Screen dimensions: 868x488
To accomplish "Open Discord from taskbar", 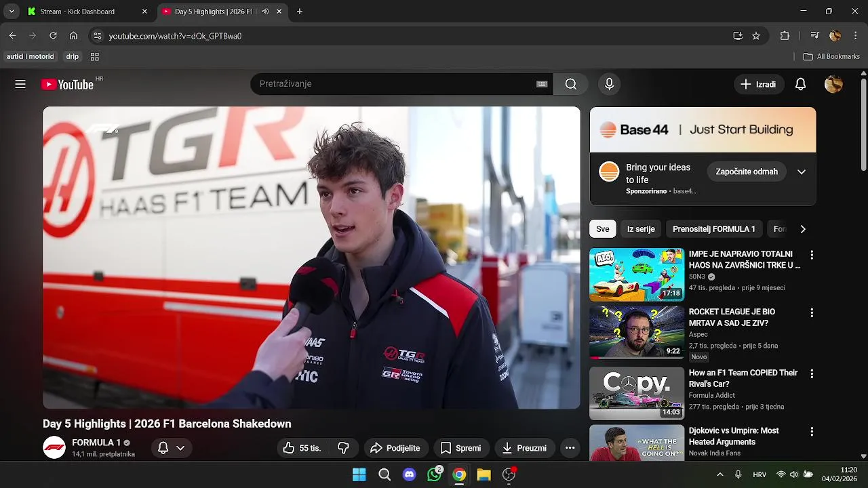I will pyautogui.click(x=409, y=474).
